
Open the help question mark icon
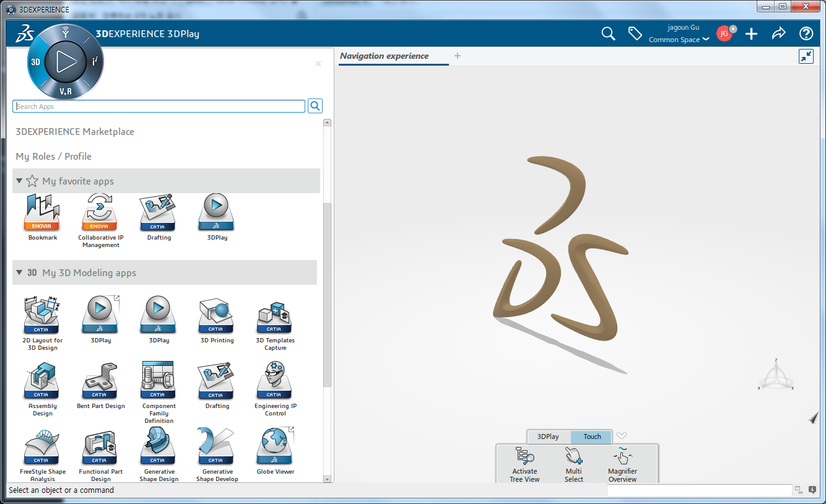pos(806,33)
